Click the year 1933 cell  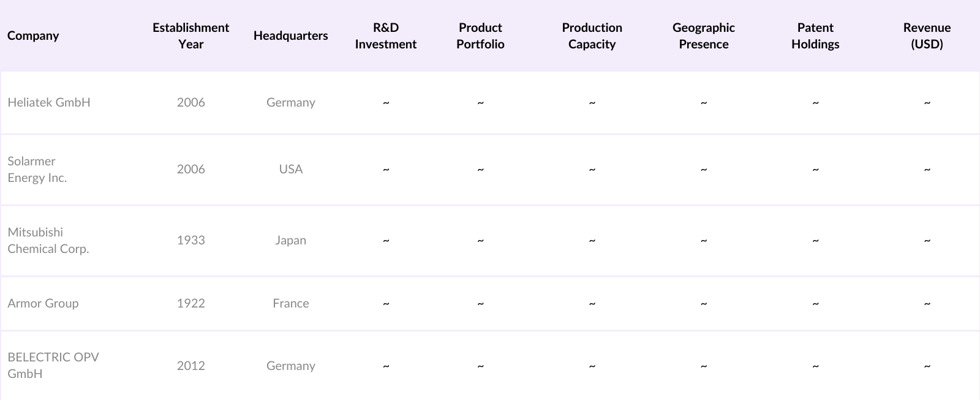click(x=190, y=240)
